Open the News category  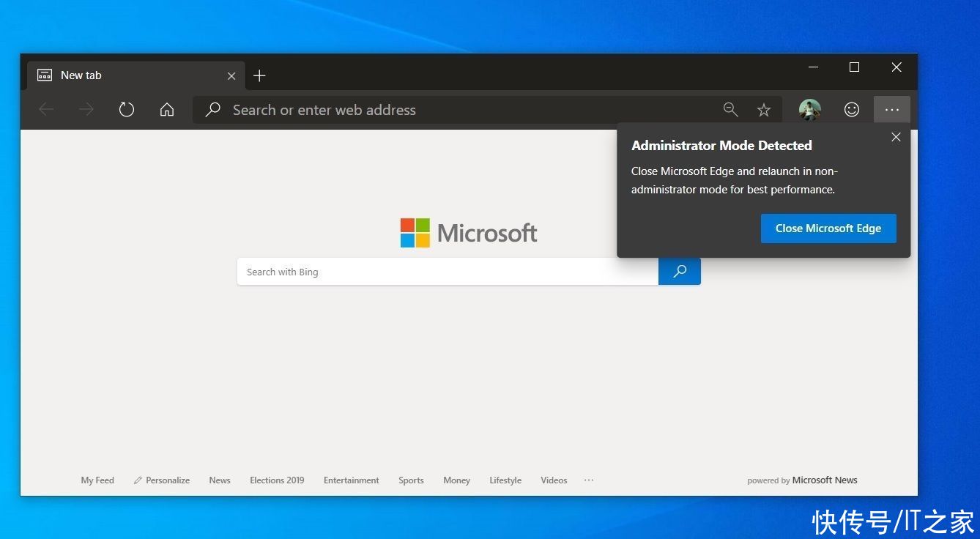click(220, 480)
